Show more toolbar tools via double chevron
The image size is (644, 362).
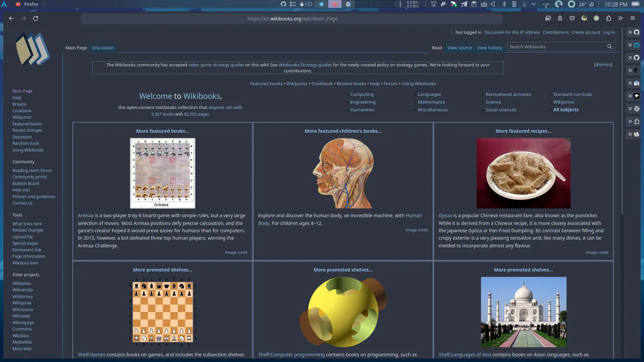(x=621, y=18)
